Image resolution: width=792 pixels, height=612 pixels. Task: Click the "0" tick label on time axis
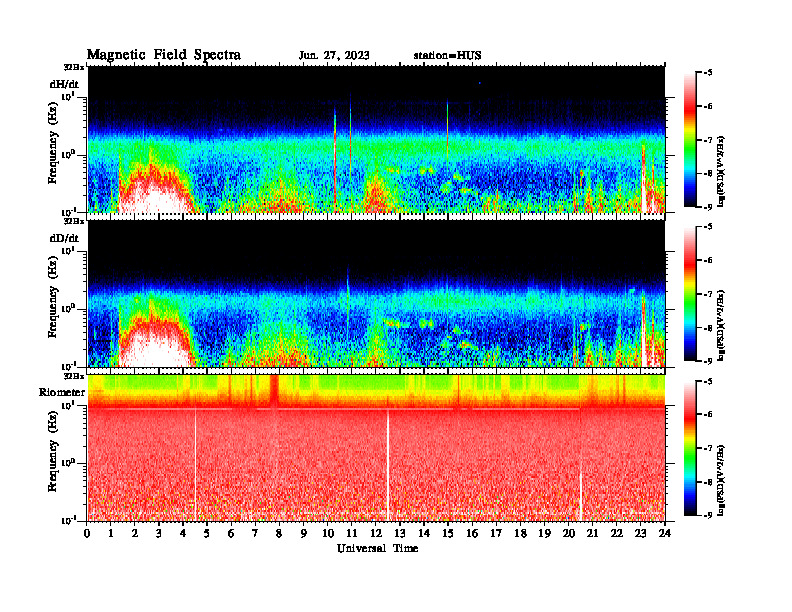[x=87, y=533]
